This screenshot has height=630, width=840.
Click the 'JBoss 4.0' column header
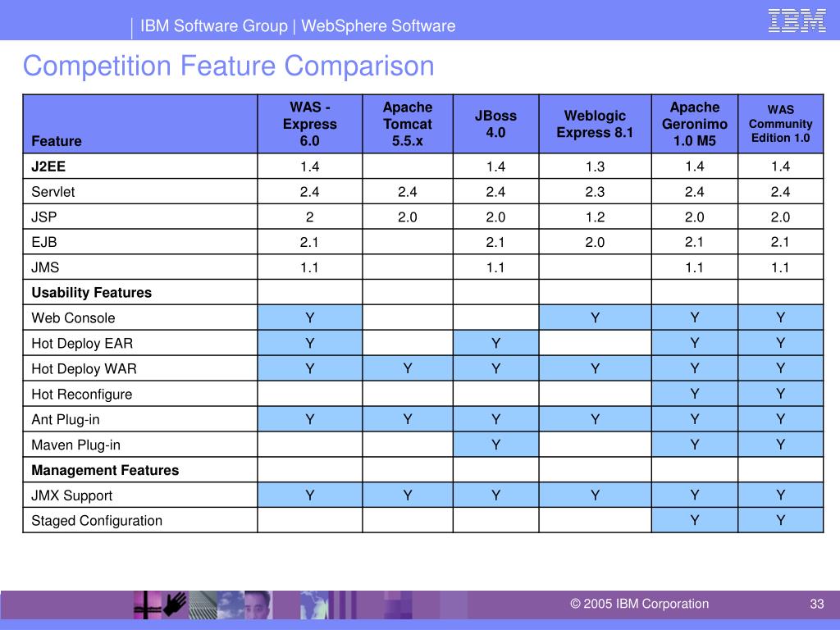[495, 124]
